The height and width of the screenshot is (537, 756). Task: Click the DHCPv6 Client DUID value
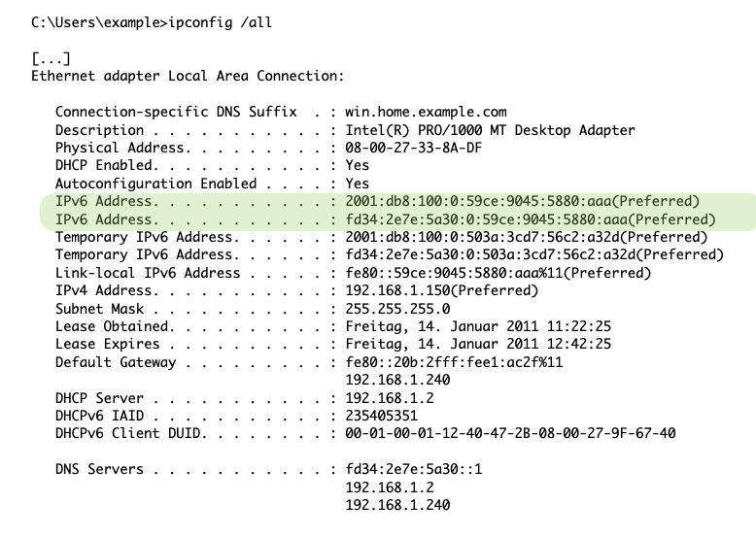point(510,433)
